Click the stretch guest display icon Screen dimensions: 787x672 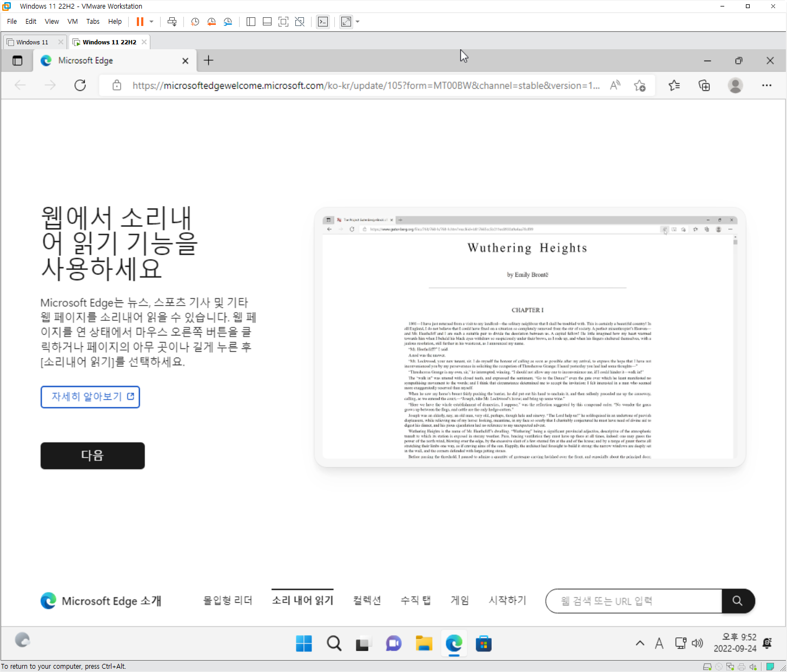(346, 22)
